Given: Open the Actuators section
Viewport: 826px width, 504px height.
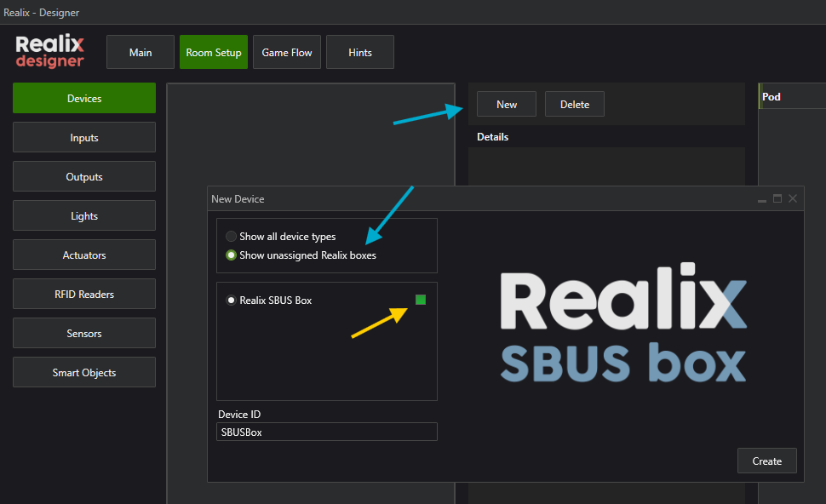Looking at the screenshot, I should click(84, 255).
